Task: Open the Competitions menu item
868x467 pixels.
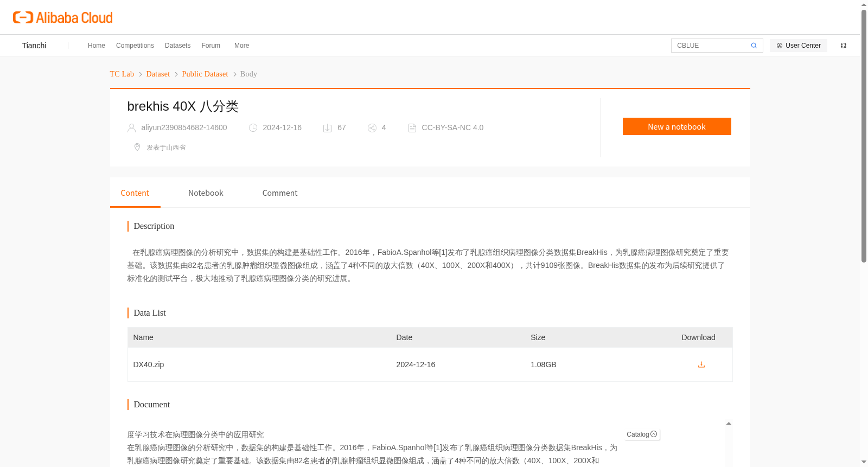Action: pos(135,46)
